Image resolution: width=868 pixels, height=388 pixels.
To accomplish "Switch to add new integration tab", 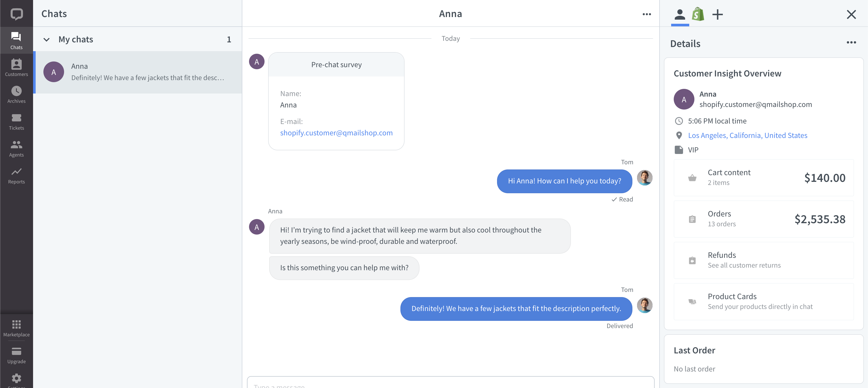I will coord(716,14).
